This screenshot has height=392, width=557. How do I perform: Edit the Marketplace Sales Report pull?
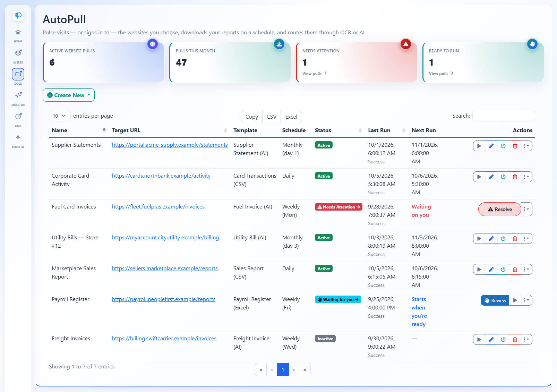tap(491, 270)
